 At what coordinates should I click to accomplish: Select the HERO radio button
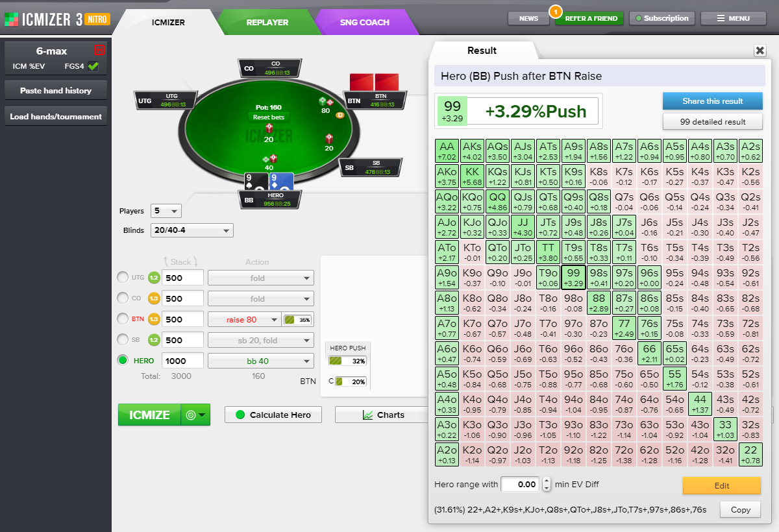[x=123, y=361]
